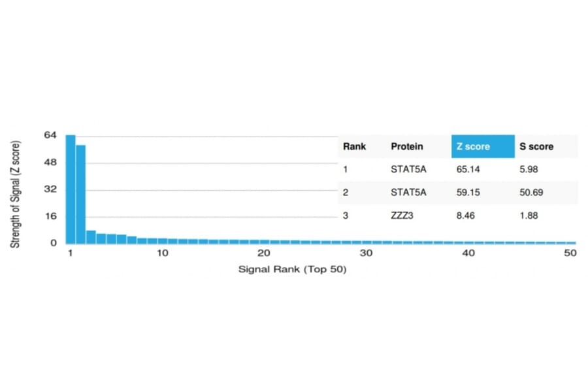Select the S score value 50.69

tap(532, 193)
